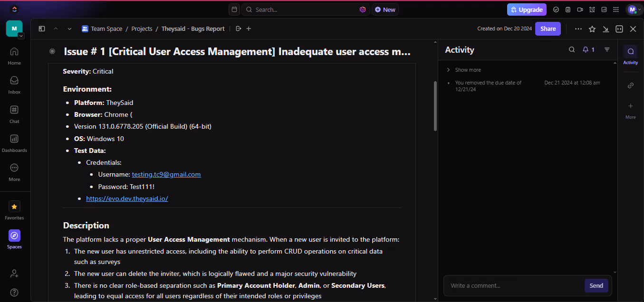The image size is (644, 302).
Task: Click the Upgrade button
Action: click(x=527, y=9)
